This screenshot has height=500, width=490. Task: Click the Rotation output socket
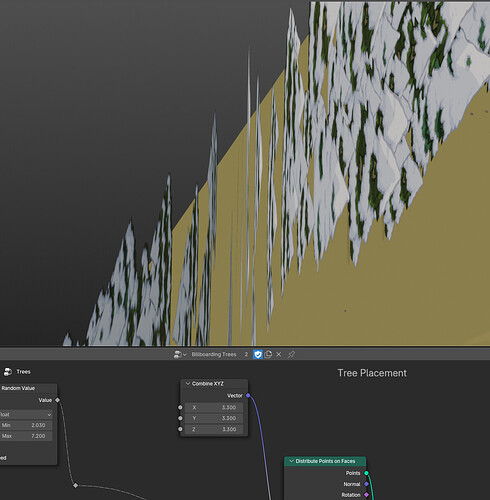(366, 495)
